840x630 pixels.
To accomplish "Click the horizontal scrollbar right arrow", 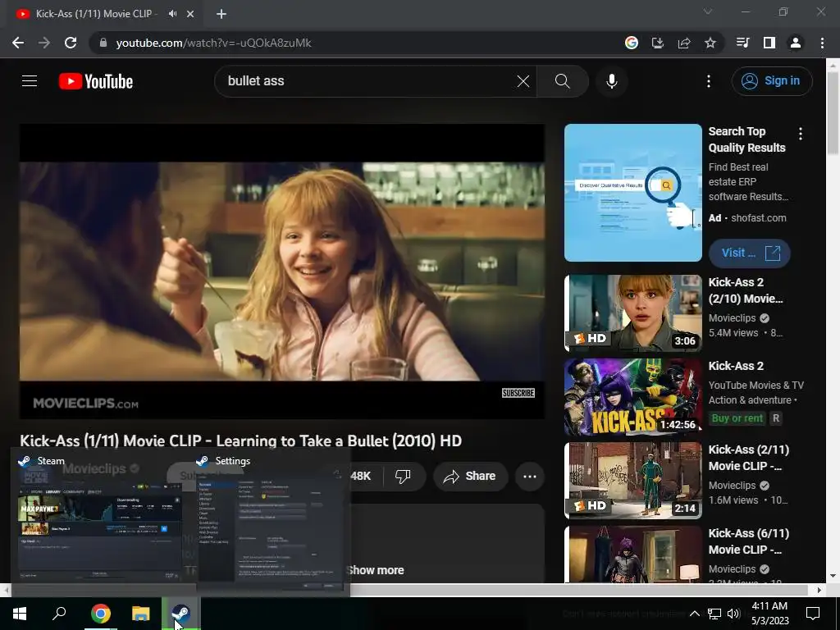I will tap(819, 590).
